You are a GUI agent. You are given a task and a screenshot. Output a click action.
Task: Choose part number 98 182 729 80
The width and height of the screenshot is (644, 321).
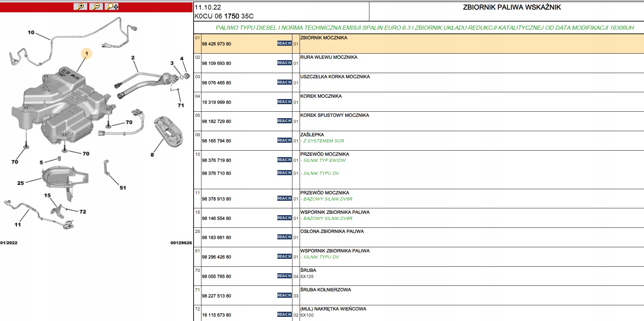pos(216,122)
